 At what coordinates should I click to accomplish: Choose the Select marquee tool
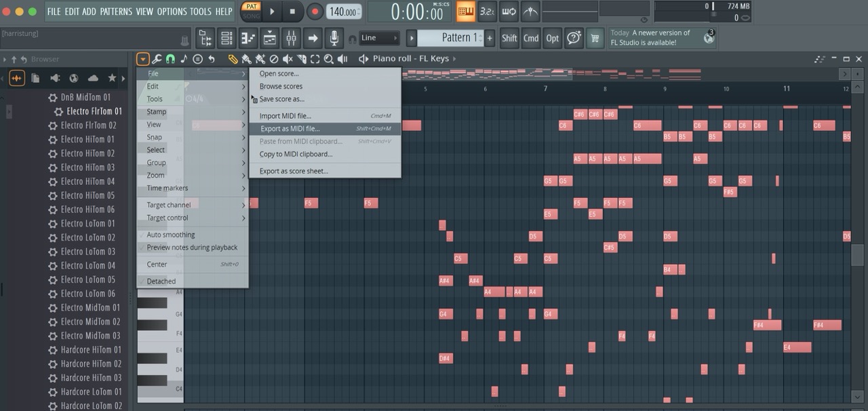(315, 59)
